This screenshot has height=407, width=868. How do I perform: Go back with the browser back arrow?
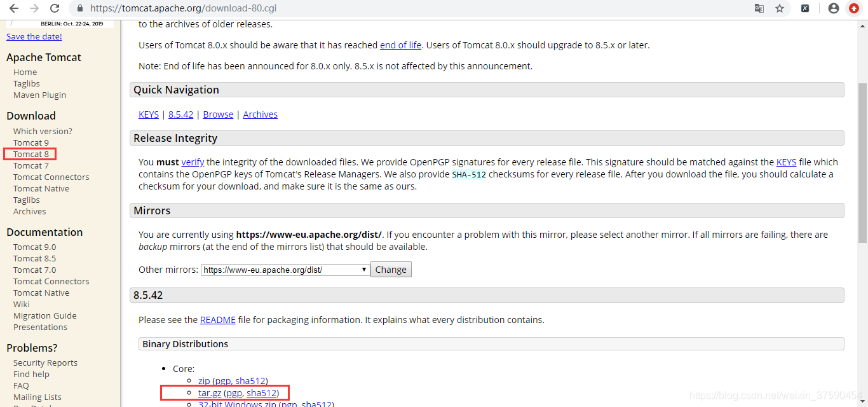click(13, 8)
